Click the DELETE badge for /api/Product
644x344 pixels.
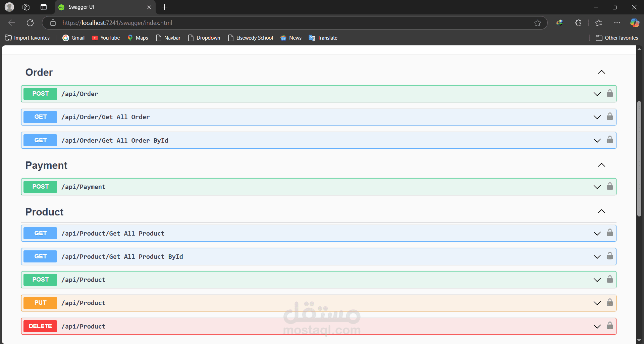(40, 326)
